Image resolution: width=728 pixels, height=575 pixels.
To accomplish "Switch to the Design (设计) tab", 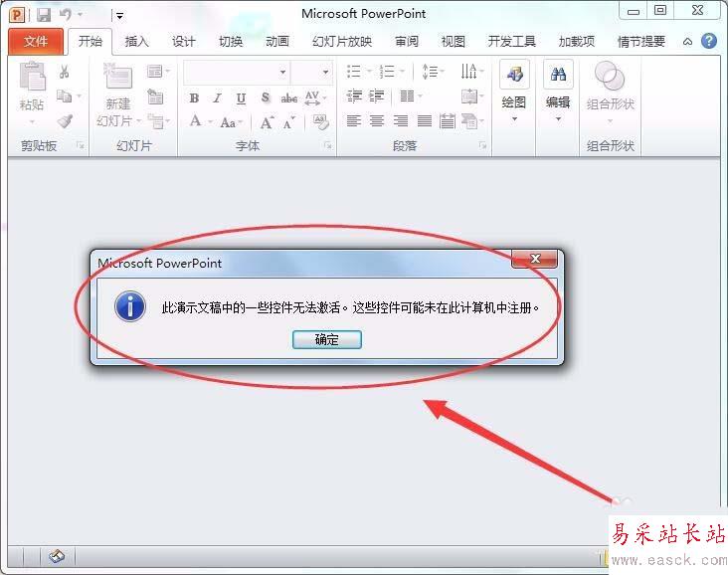I will (x=183, y=42).
